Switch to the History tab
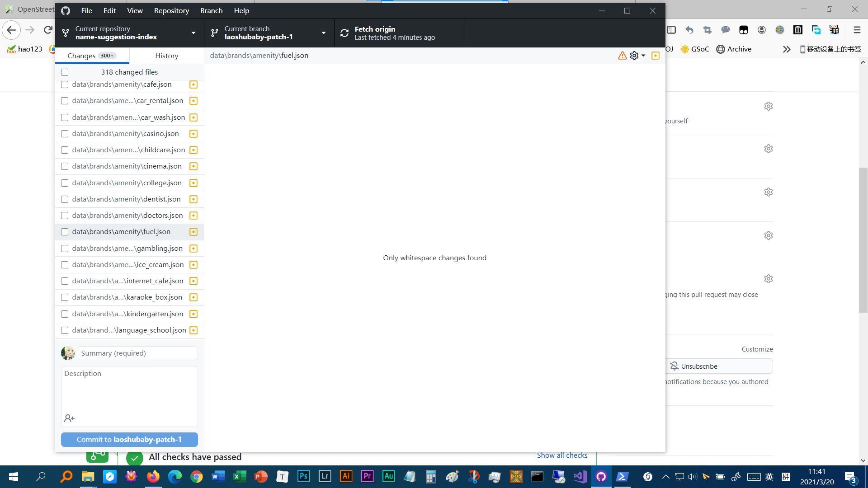The image size is (868, 488). [x=166, y=56]
